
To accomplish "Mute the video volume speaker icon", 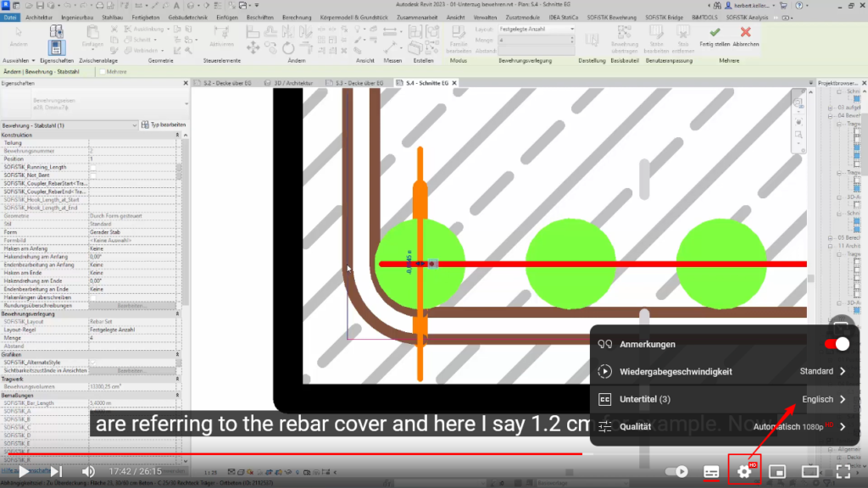I will pos(88,471).
